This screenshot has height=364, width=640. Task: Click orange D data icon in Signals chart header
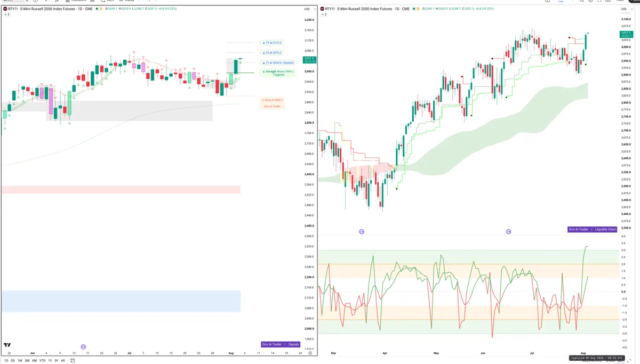click(101, 9)
